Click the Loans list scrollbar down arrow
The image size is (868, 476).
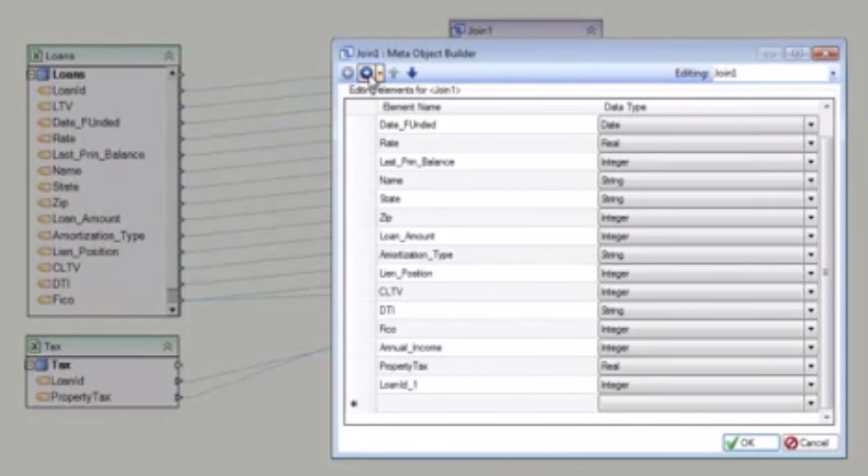173,309
